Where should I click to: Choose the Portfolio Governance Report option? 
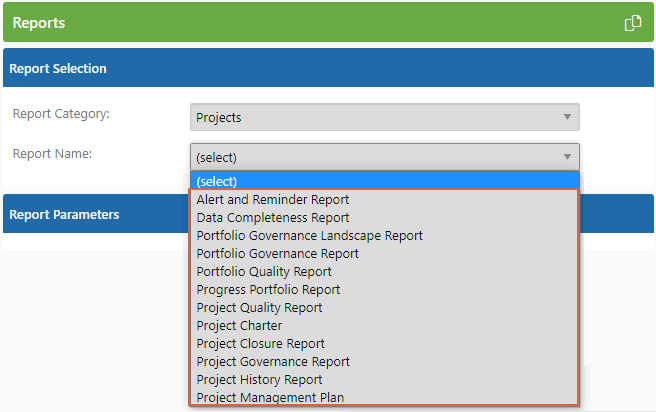pos(384,253)
